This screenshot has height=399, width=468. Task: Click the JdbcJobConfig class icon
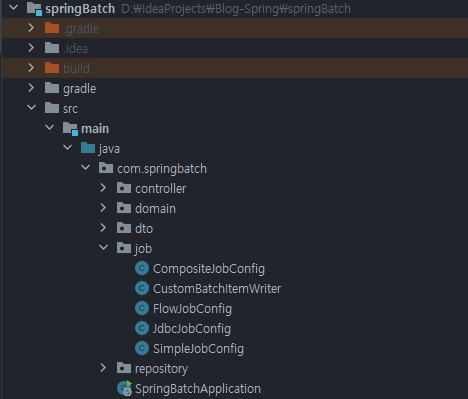(142, 328)
